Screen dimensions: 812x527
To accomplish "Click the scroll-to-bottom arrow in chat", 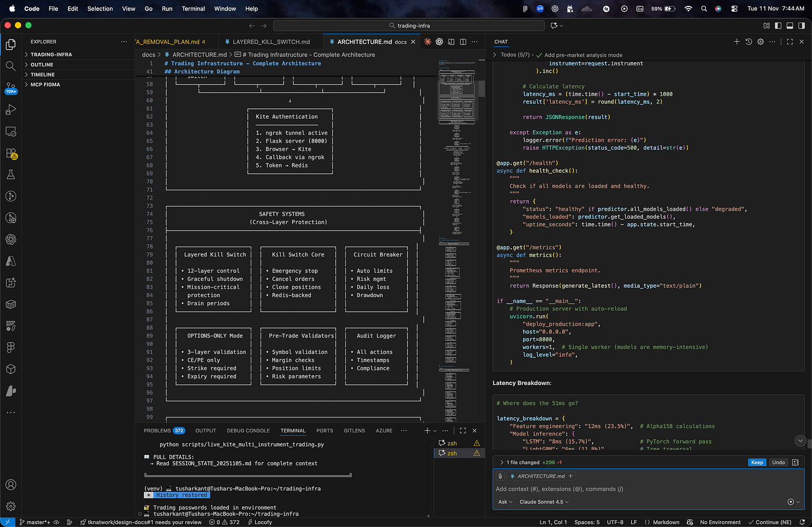I will (800, 441).
